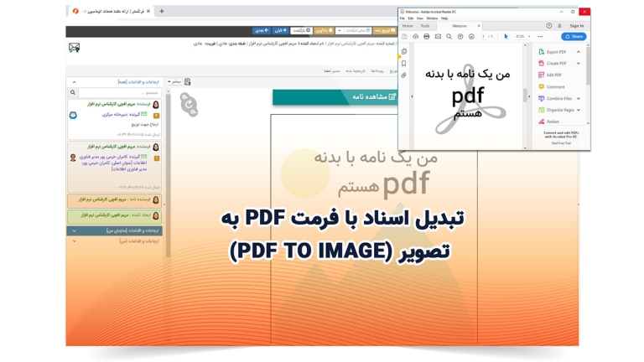Click the Combine Files tool icon
Viewport: 644px width, 362px height.
(x=542, y=99)
